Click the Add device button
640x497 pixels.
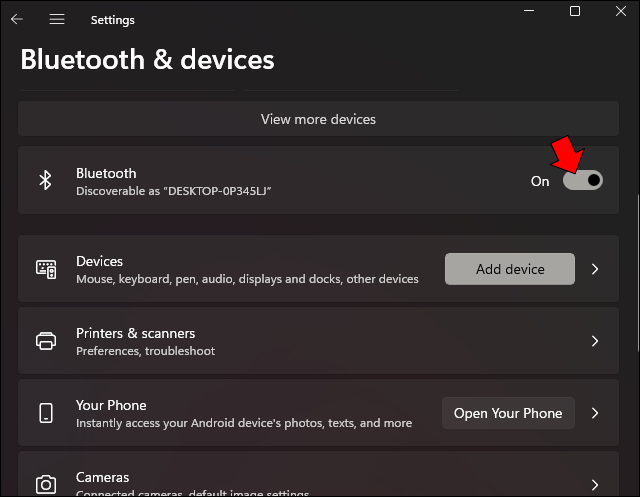pos(510,269)
